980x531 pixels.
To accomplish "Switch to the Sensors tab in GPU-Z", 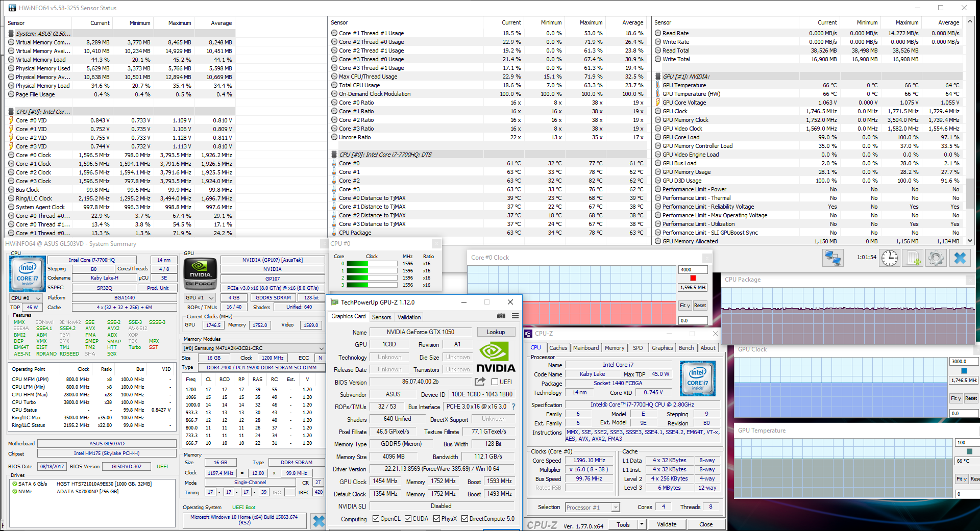I will click(x=381, y=317).
